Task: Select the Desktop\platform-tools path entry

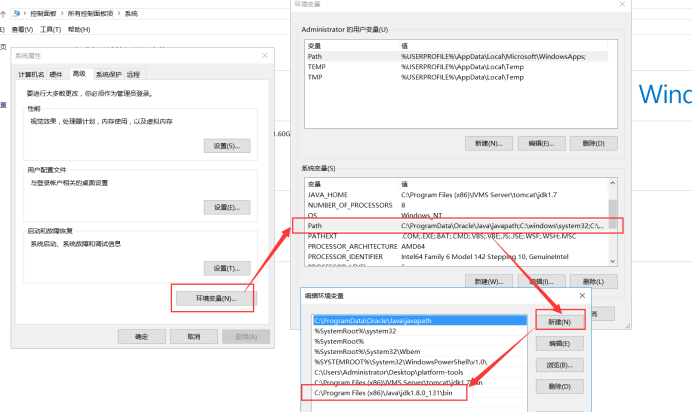Action: [420, 372]
